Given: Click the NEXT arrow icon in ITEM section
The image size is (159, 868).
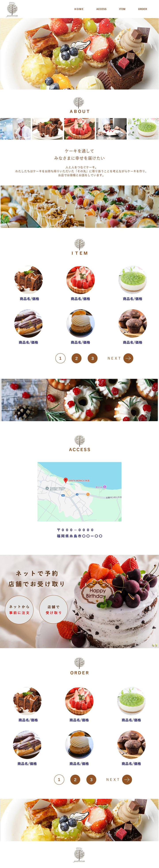Looking at the screenshot, I should pyautogui.click(x=128, y=358).
